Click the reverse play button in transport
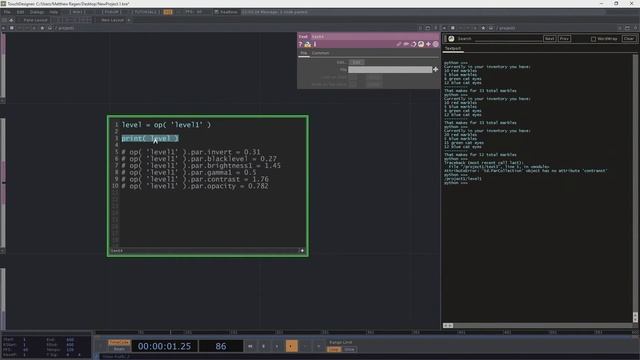 click(x=277, y=346)
